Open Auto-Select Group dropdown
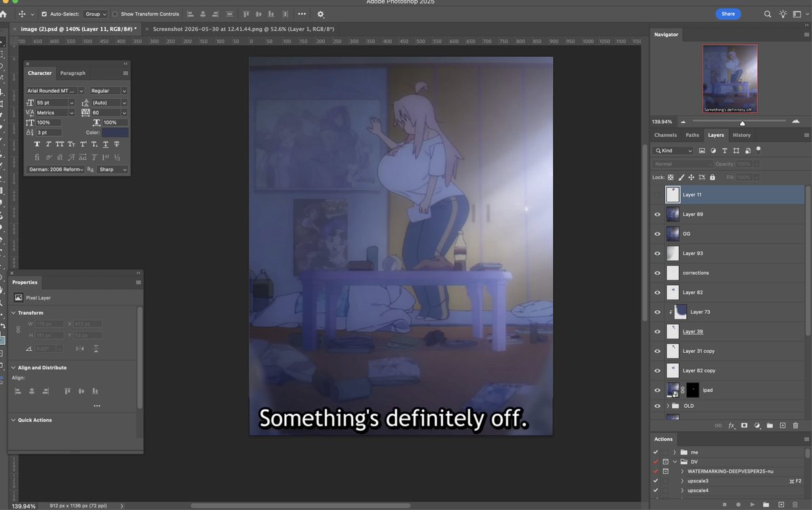The height and width of the screenshot is (510, 812). coord(95,14)
